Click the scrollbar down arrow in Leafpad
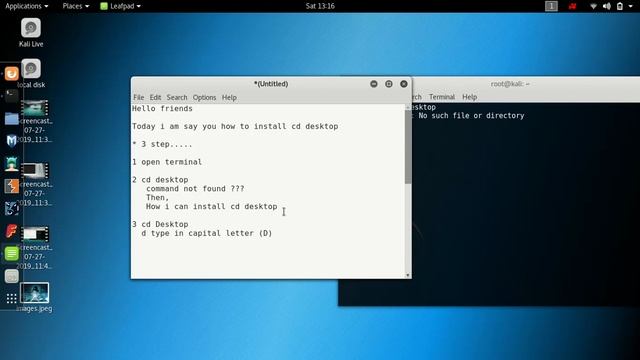The width and height of the screenshot is (640, 360). tap(408, 275)
